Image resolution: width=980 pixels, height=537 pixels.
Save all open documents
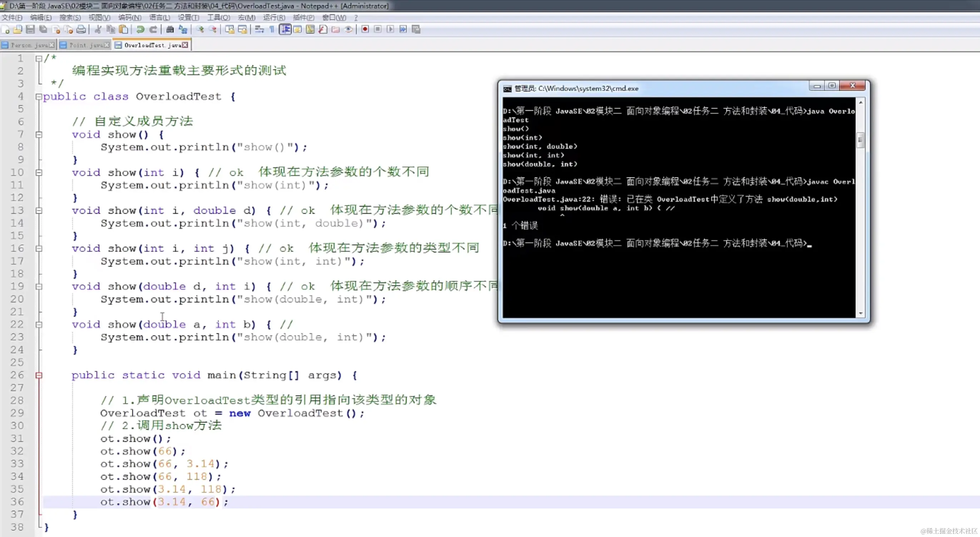tap(43, 29)
